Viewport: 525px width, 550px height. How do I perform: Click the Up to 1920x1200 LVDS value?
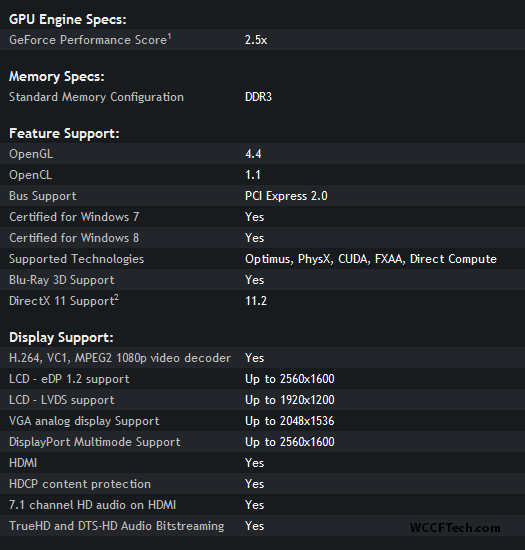coord(290,400)
